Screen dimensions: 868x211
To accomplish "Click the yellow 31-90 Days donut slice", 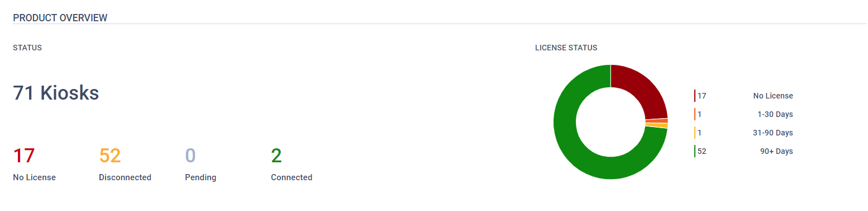I will coord(657,125).
